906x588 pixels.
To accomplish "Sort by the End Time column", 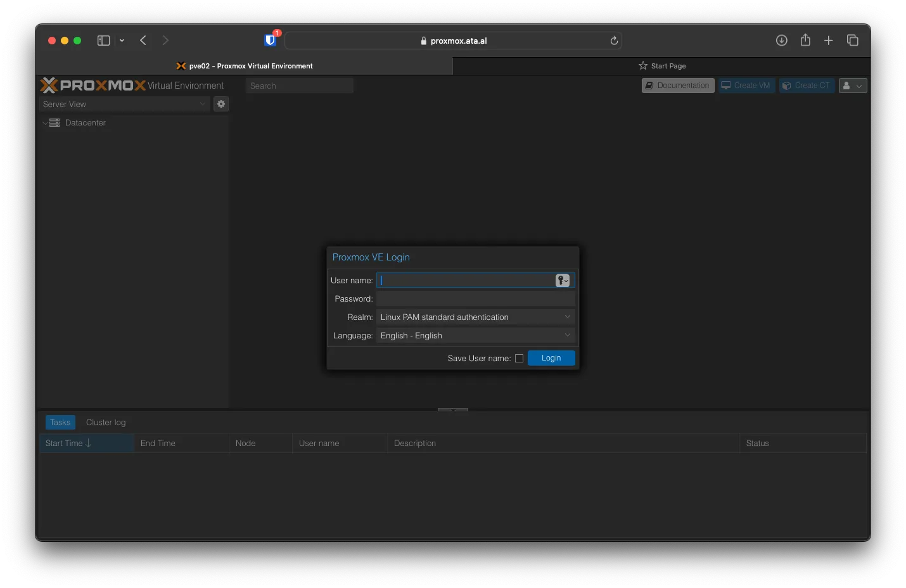I will coord(181,443).
